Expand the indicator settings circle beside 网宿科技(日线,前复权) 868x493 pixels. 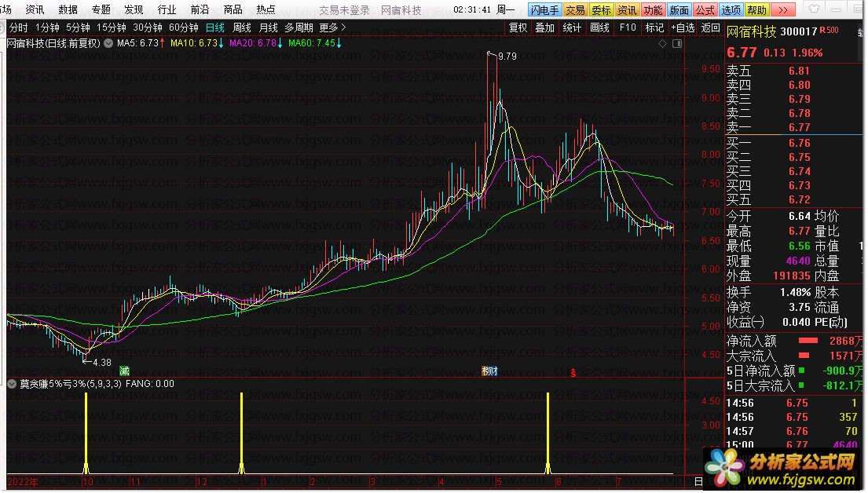[108, 42]
